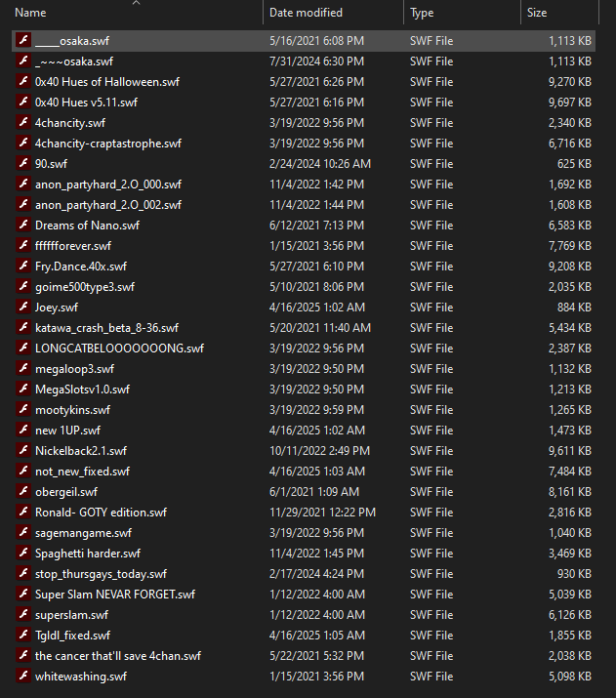Select the icon of 0x40 Hues v5.11.swf
This screenshot has height=698, width=616.
pyautogui.click(x=23, y=102)
